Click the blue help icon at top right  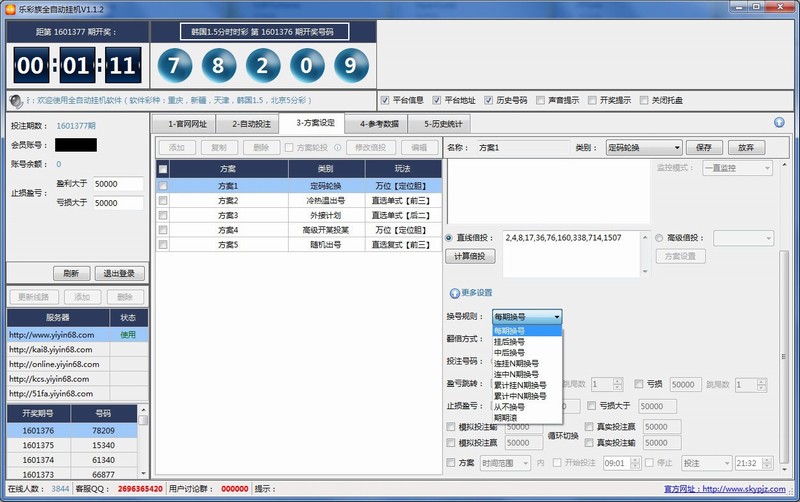click(x=779, y=123)
